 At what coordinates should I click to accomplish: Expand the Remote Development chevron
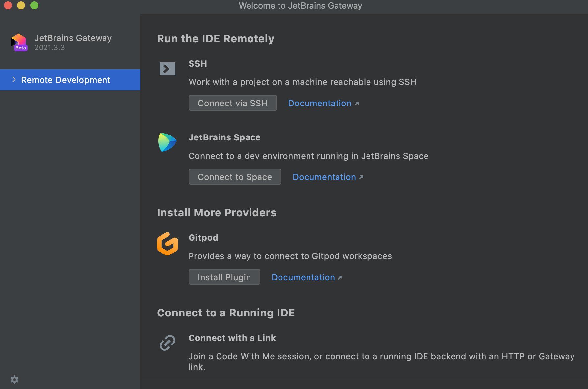pos(14,80)
